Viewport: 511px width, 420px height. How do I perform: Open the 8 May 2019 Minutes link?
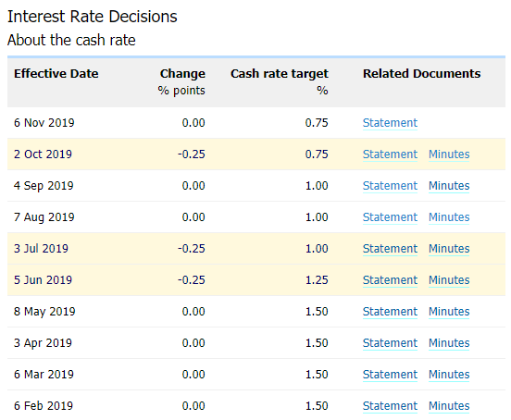(449, 312)
